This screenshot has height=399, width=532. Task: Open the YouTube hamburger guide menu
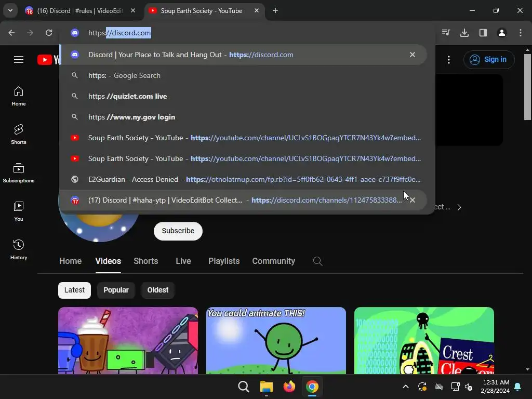coord(19,60)
